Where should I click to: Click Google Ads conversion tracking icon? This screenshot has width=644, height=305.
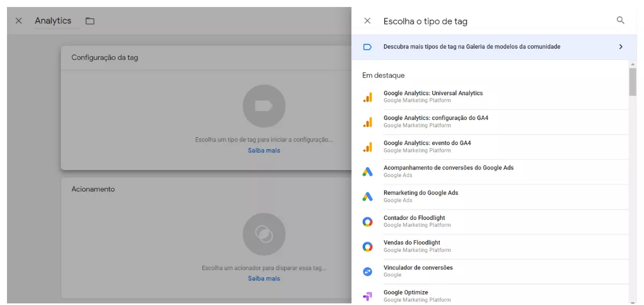[368, 172]
